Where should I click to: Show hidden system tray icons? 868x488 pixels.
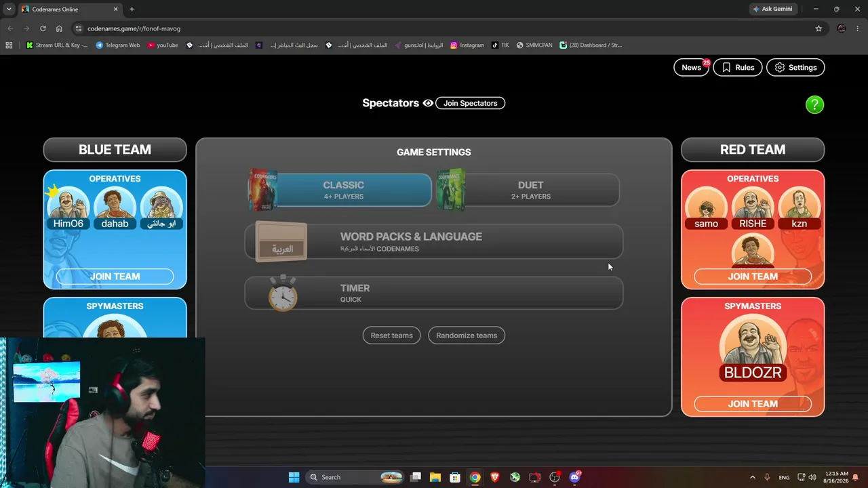click(752, 477)
